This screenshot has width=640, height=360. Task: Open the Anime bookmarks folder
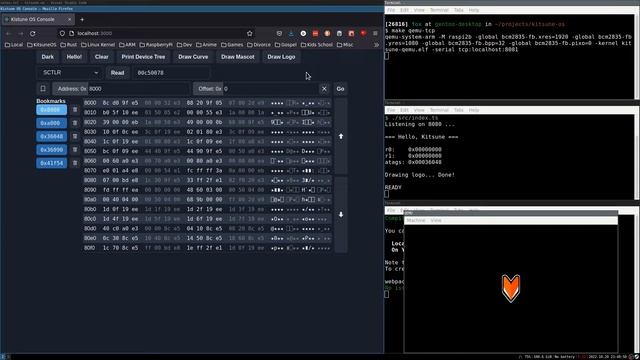(x=207, y=45)
